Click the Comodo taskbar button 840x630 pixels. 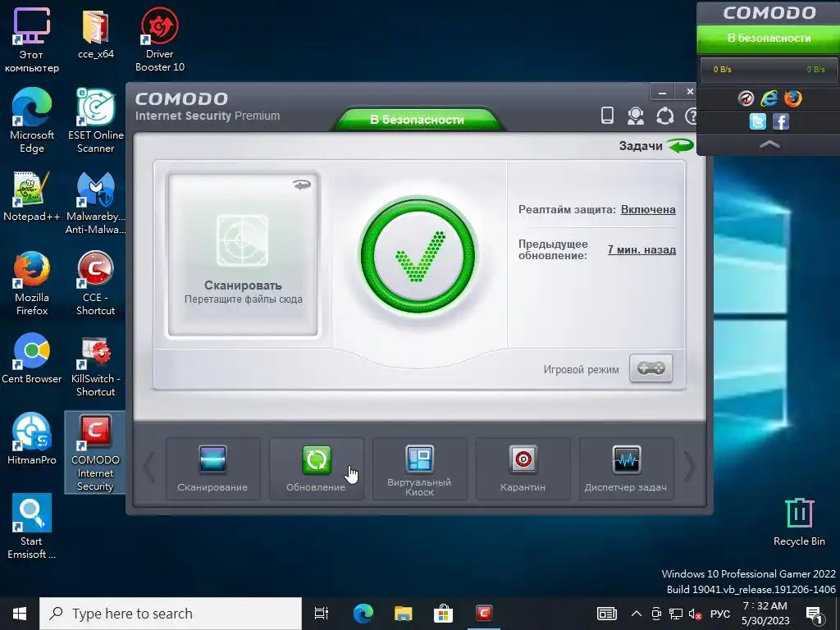[484, 614]
